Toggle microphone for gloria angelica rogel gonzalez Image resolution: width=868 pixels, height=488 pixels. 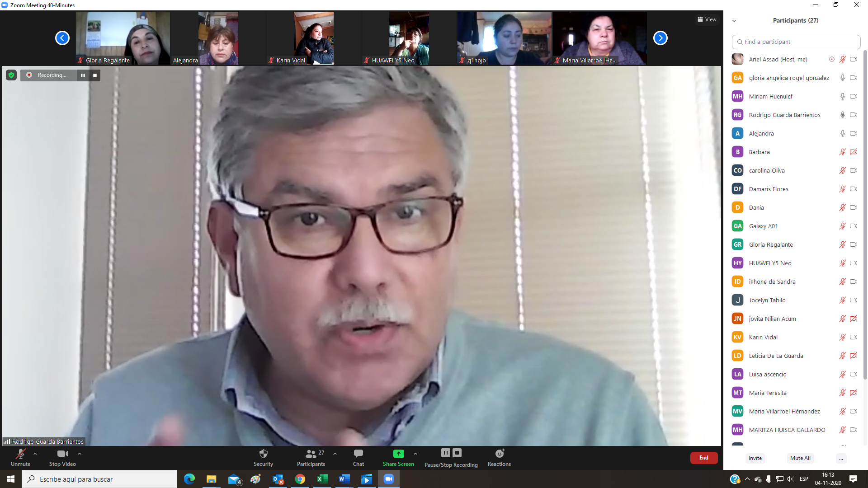click(x=843, y=78)
